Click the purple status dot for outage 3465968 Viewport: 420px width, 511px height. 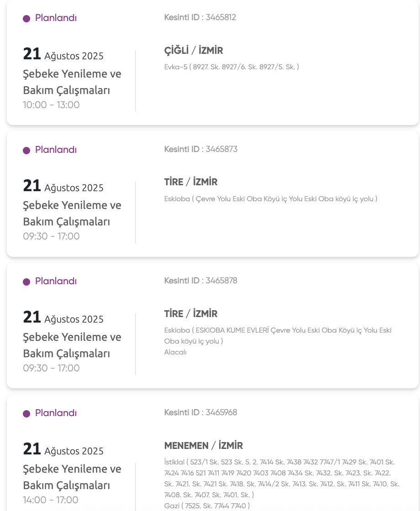26,414
